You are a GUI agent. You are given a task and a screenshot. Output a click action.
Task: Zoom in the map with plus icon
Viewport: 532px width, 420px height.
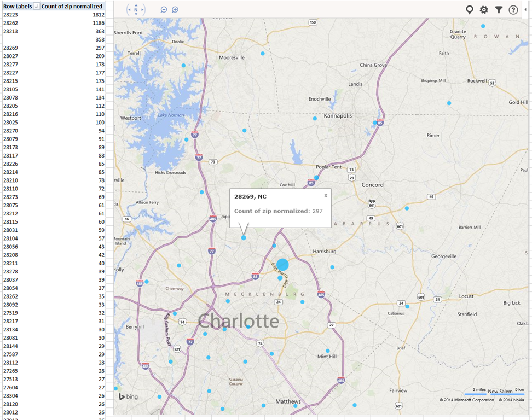point(175,10)
